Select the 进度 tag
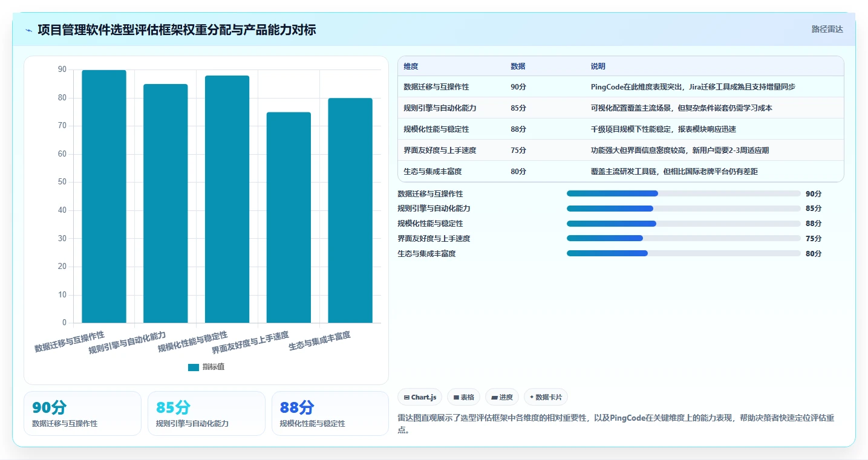This screenshot has height=460, width=868. coord(502,397)
